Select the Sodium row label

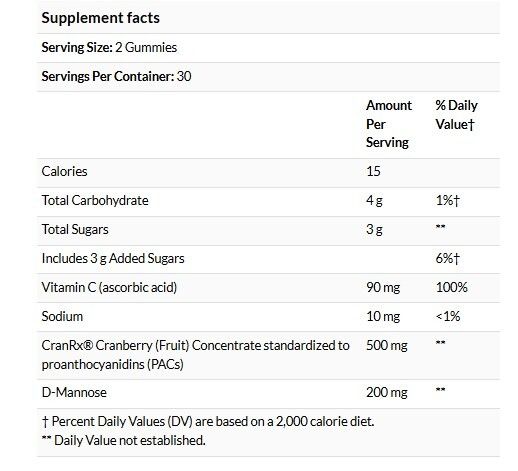coord(62,316)
